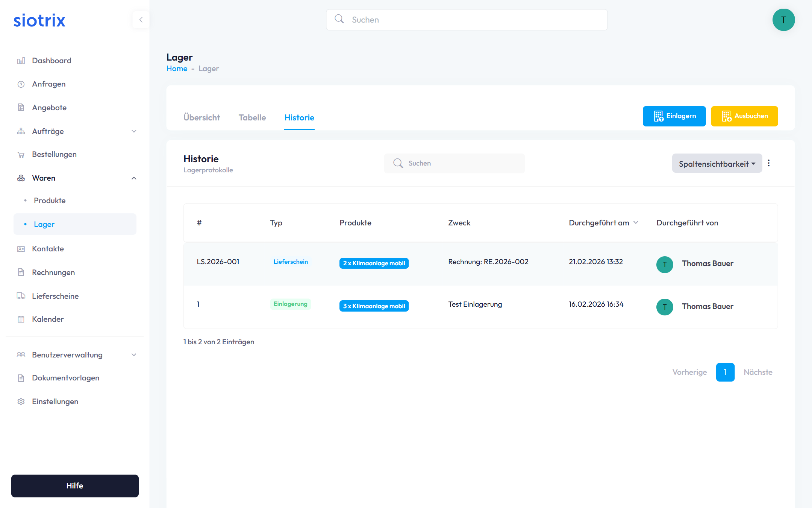Click the Einstellungen gear icon

click(x=21, y=402)
